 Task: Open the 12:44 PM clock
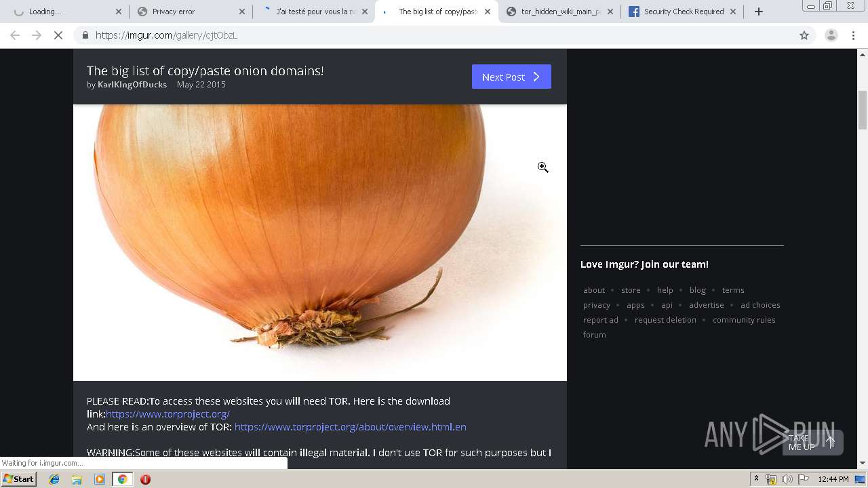pos(833,479)
